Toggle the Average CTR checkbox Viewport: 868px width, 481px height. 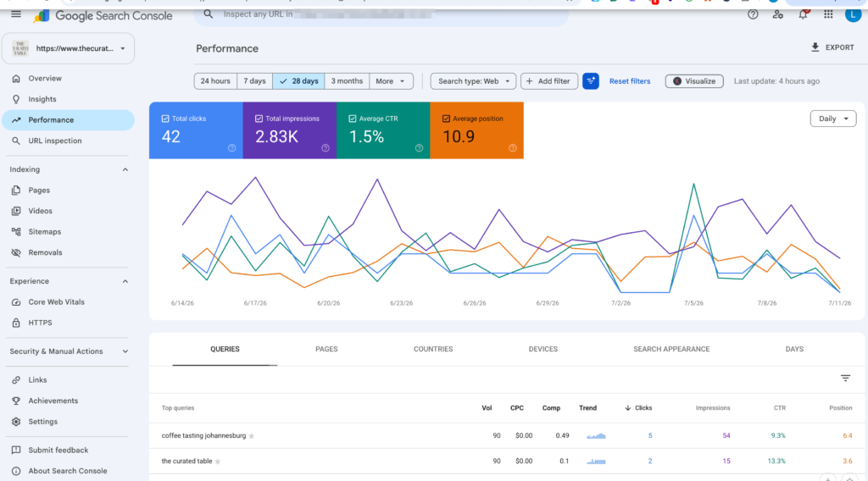coord(352,119)
